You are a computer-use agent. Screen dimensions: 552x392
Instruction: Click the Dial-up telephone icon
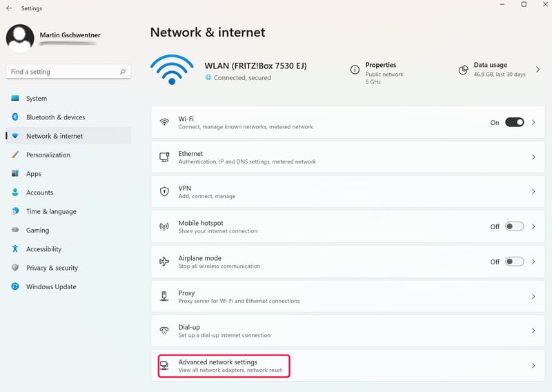[164, 331]
